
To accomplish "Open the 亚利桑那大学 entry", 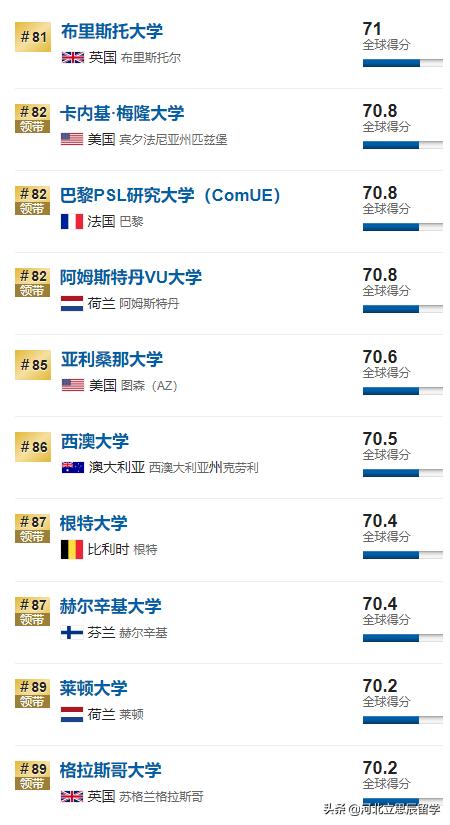I will coord(112,359).
